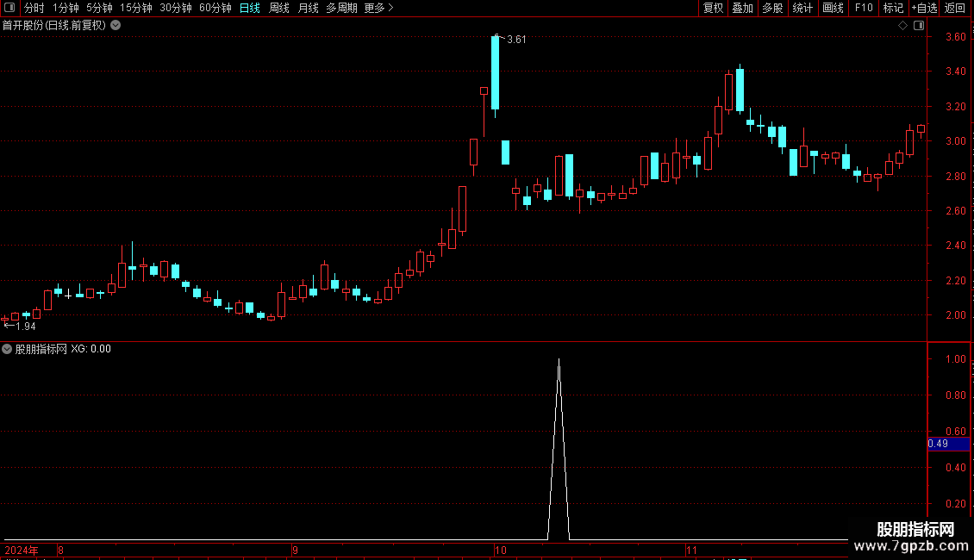Viewport: 974px width, 560px height.
Task: Click the month 11 marker on the time axis
Action: 691,551
